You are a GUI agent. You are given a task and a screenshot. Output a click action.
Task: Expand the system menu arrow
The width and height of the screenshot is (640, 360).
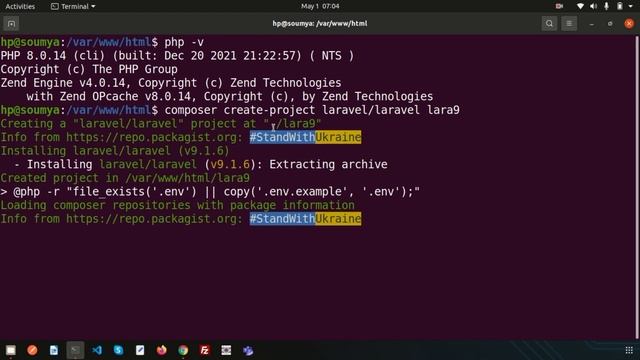point(631,6)
